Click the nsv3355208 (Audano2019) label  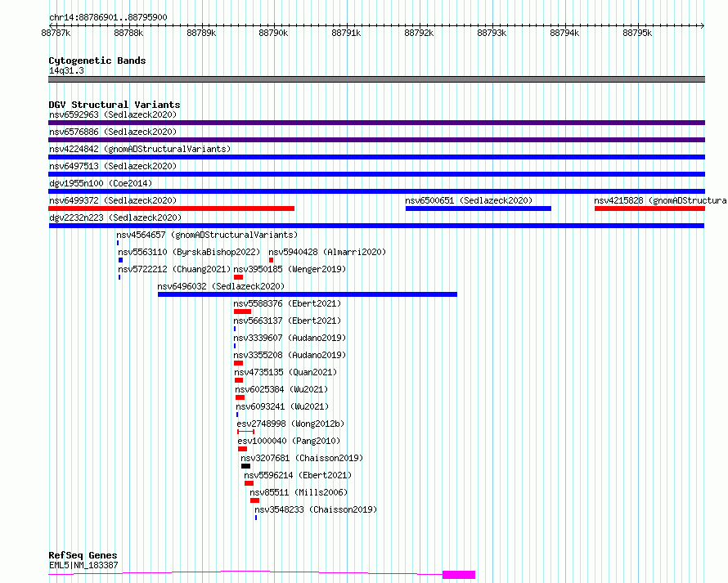pyautogui.click(x=290, y=355)
